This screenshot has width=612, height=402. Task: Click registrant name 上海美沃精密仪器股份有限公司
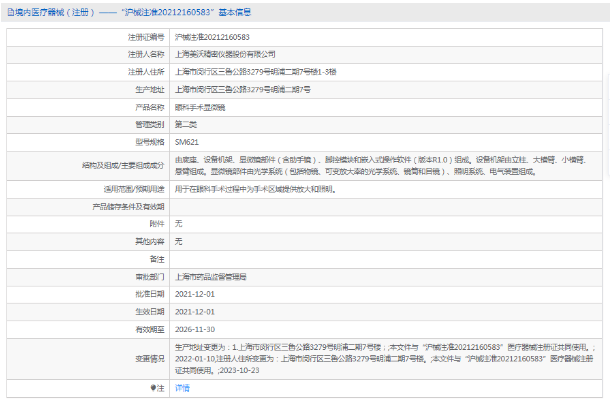224,54
